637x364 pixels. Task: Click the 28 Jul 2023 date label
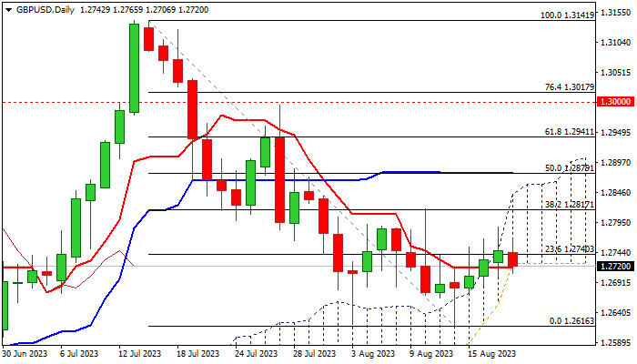(315, 354)
